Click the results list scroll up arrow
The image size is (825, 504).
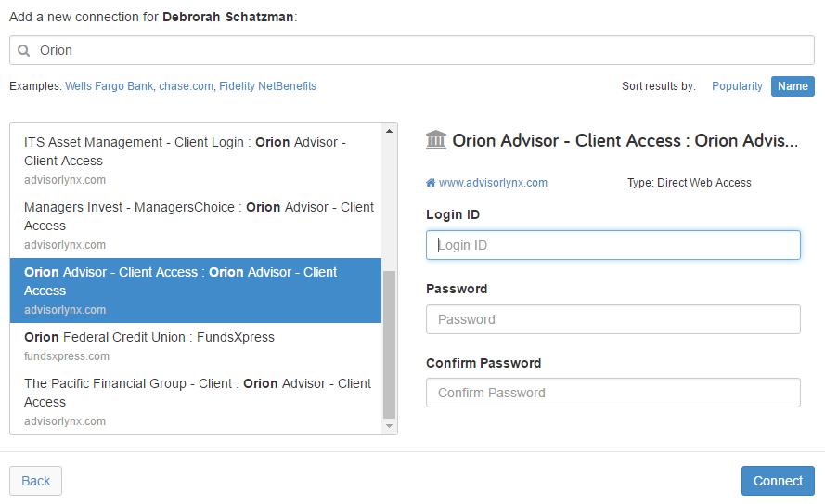point(390,131)
